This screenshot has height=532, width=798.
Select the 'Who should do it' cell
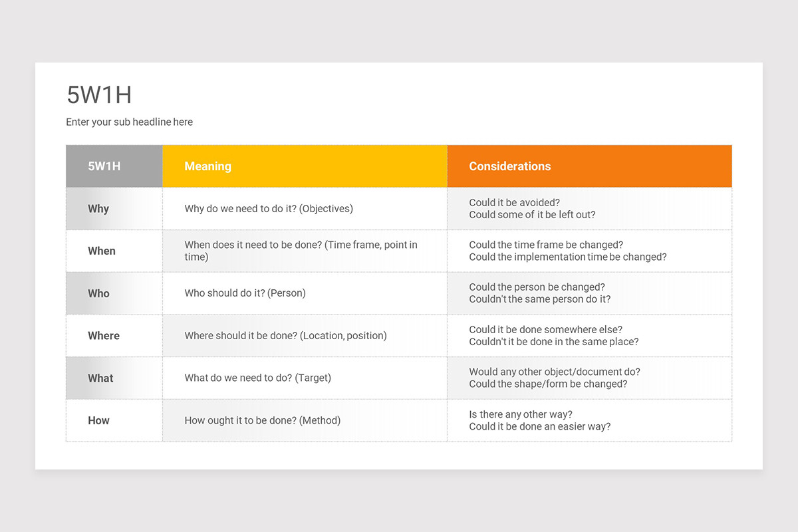[x=305, y=293]
